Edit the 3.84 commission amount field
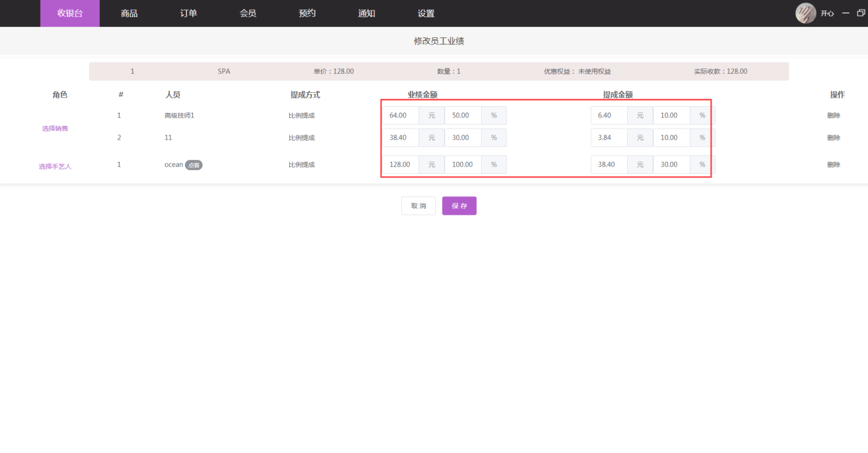868x453 pixels. point(609,138)
